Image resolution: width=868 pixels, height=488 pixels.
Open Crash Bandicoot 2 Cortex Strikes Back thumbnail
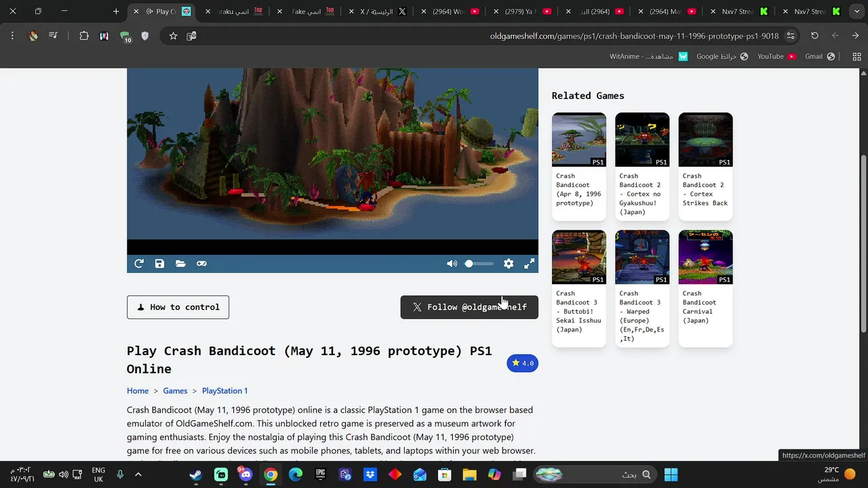click(705, 140)
